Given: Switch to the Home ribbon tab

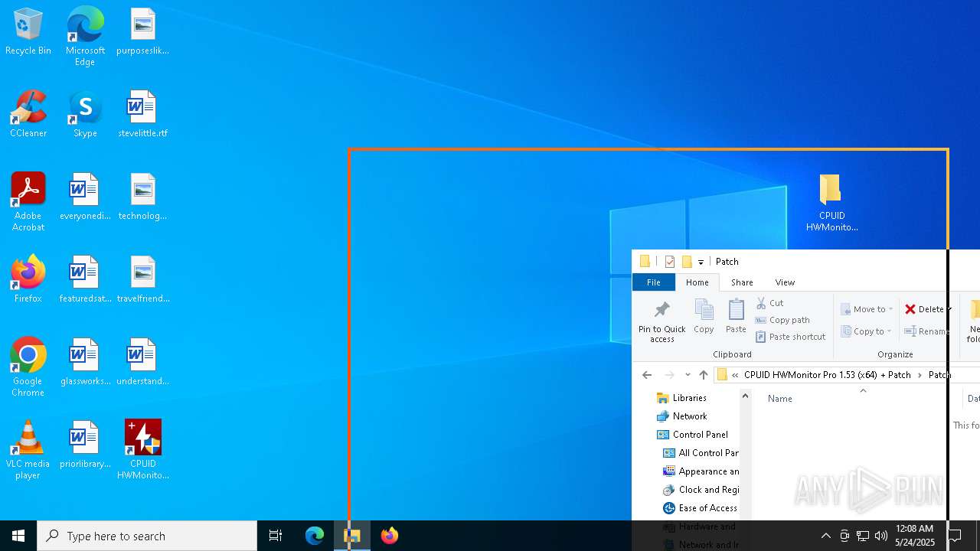Looking at the screenshot, I should point(697,282).
